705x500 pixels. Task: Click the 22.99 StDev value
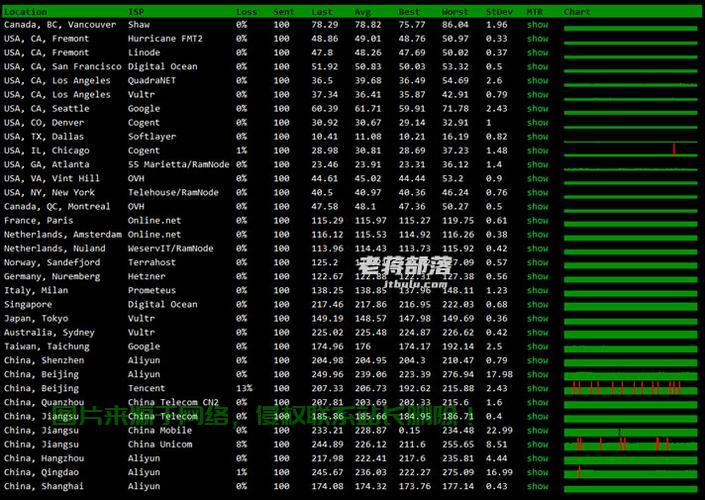coord(499,430)
